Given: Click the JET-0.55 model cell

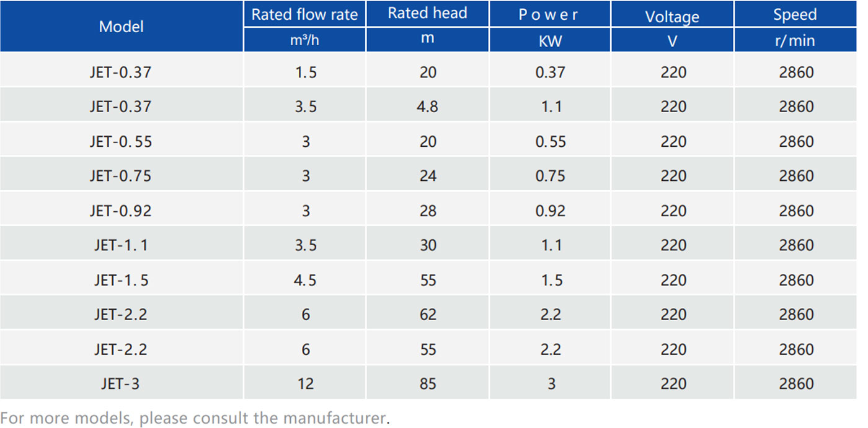Looking at the screenshot, I should (x=120, y=141).
